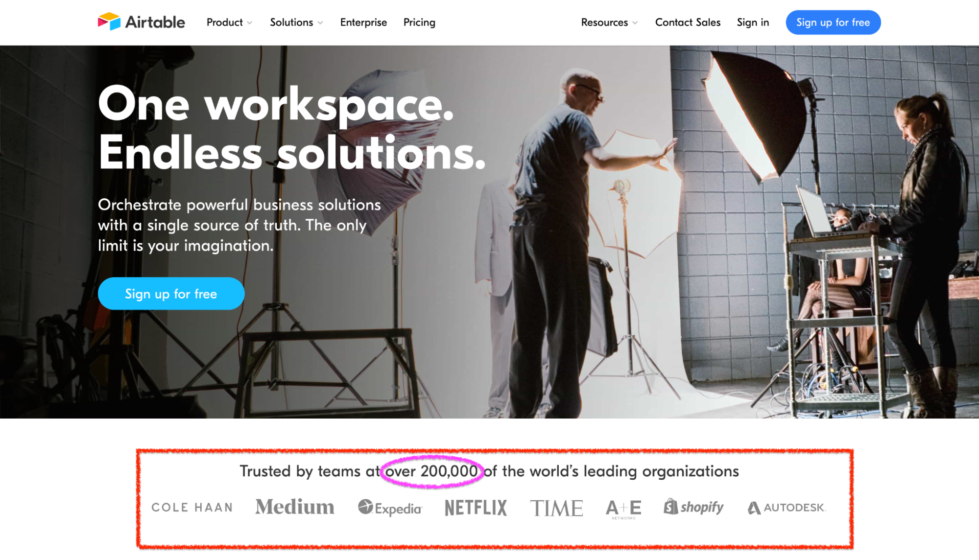Click the A+E Networks logo
The height and width of the screenshot is (560, 979).
tap(623, 509)
